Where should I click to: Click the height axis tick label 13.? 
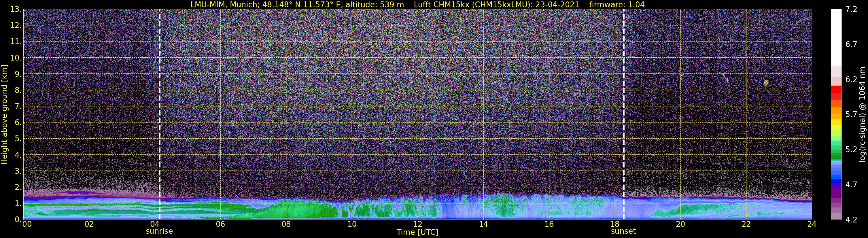[16, 10]
